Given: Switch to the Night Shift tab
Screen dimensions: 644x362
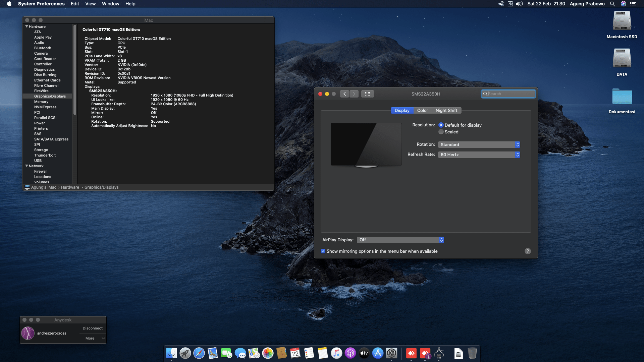Looking at the screenshot, I should click(446, 110).
